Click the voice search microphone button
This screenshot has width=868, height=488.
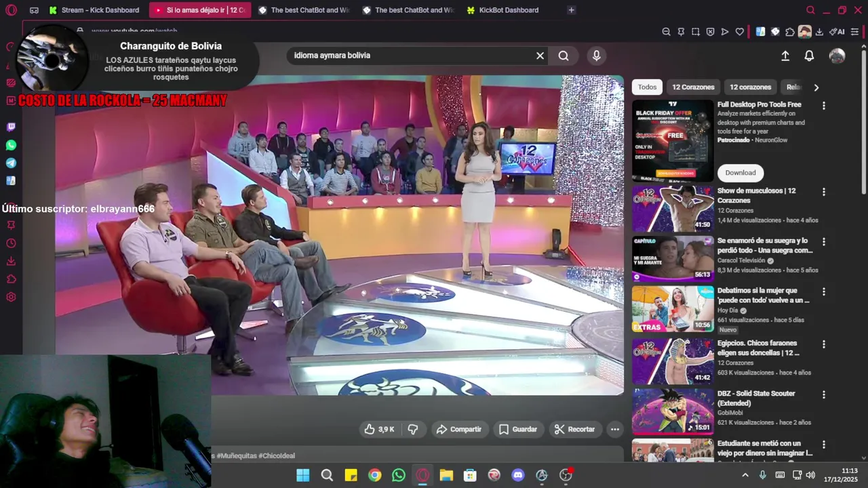click(x=596, y=56)
